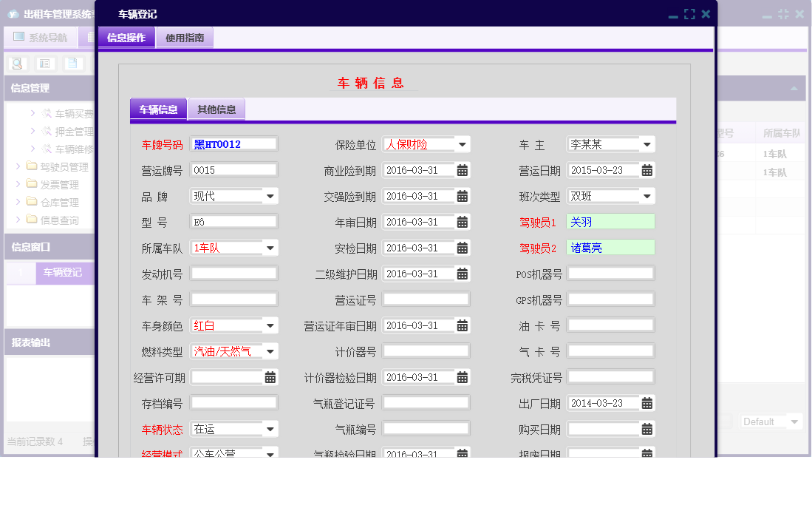Viewport: 812px width, 525px height.
Task: Click the magnifier search toolbar icon
Action: (x=16, y=63)
